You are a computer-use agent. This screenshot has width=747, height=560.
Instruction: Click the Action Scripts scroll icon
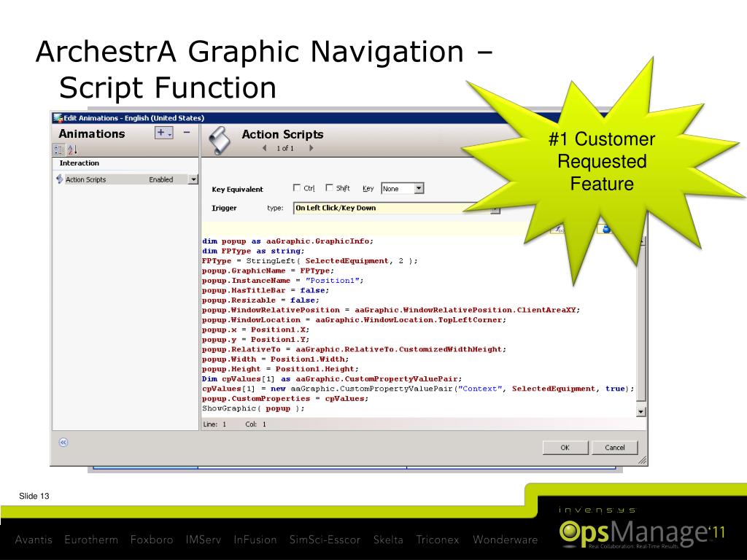[x=220, y=141]
